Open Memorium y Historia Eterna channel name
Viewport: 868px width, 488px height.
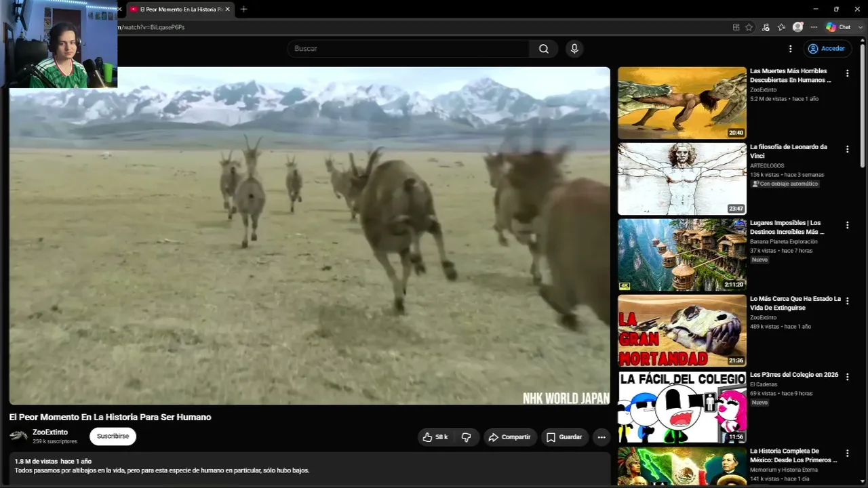click(784, 470)
